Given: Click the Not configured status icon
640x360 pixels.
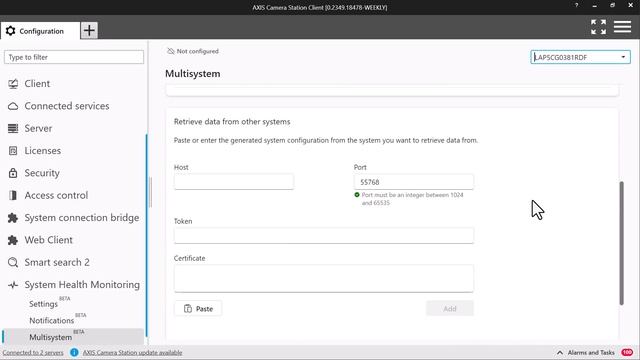Looking at the screenshot, I should [x=171, y=51].
